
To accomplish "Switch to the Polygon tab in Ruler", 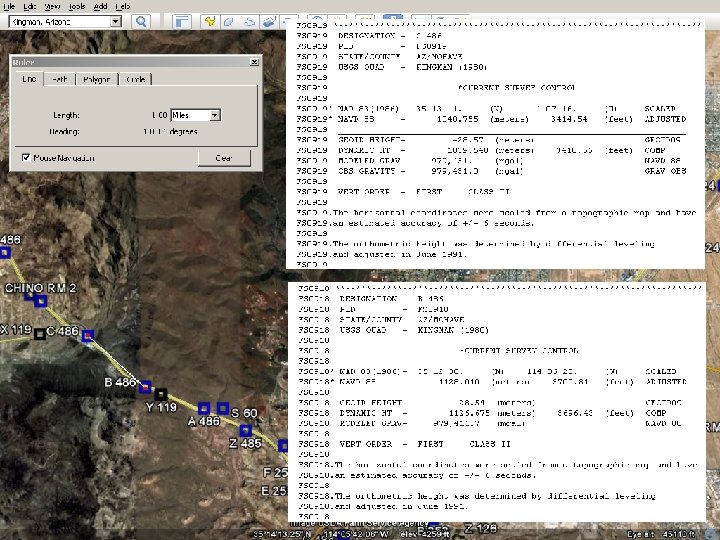I will pyautogui.click(x=96, y=79).
